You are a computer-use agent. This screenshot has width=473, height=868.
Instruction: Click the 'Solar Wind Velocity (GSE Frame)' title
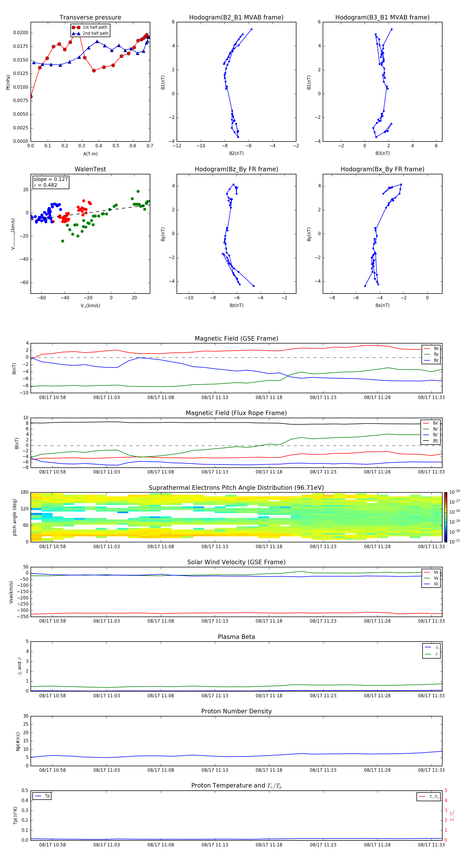[x=236, y=562]
